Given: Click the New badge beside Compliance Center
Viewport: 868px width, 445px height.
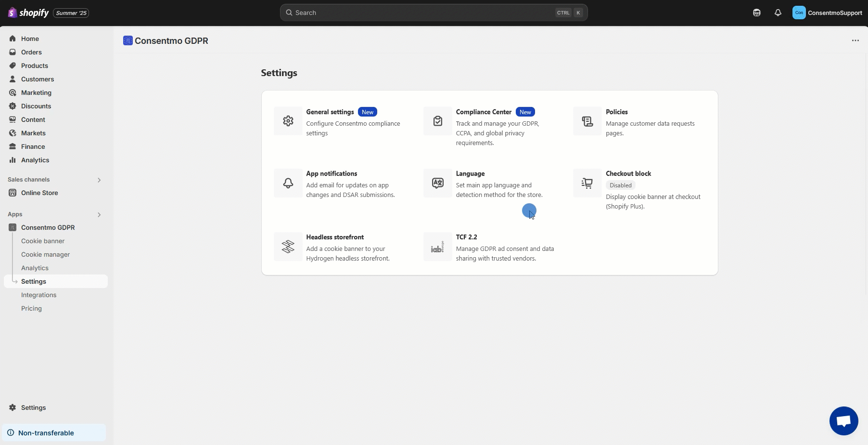Looking at the screenshot, I should (525, 112).
